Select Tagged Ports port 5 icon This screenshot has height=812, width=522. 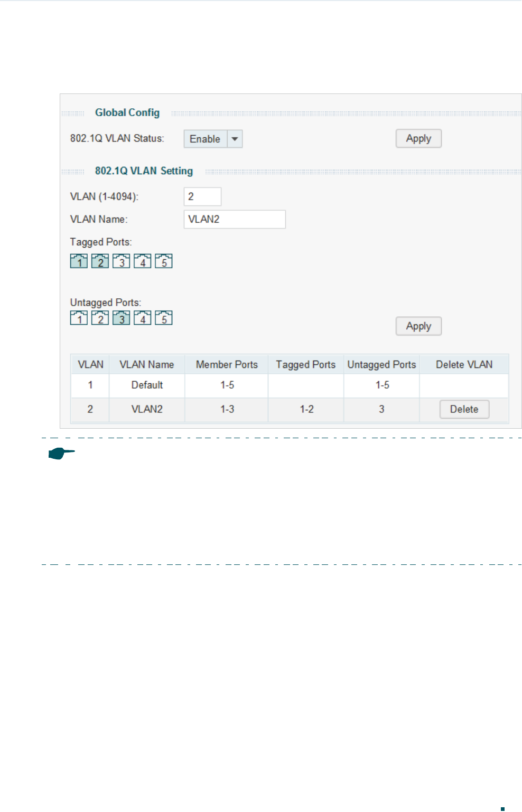coord(163,261)
